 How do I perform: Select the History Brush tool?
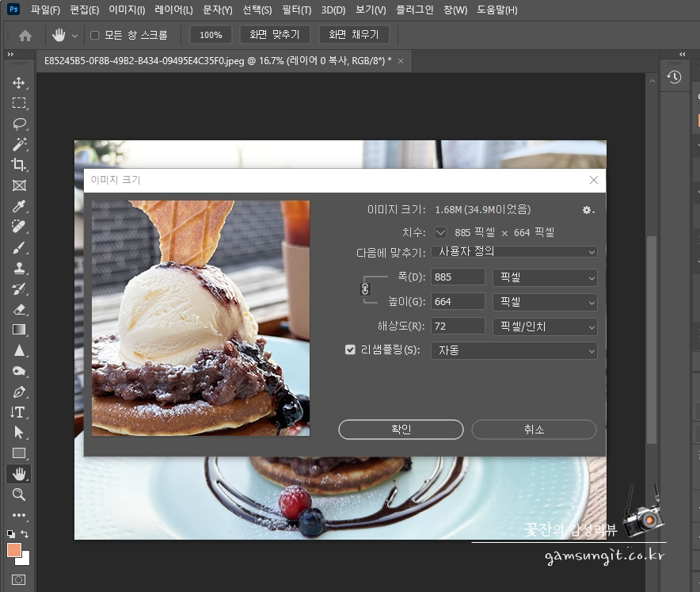(x=19, y=288)
